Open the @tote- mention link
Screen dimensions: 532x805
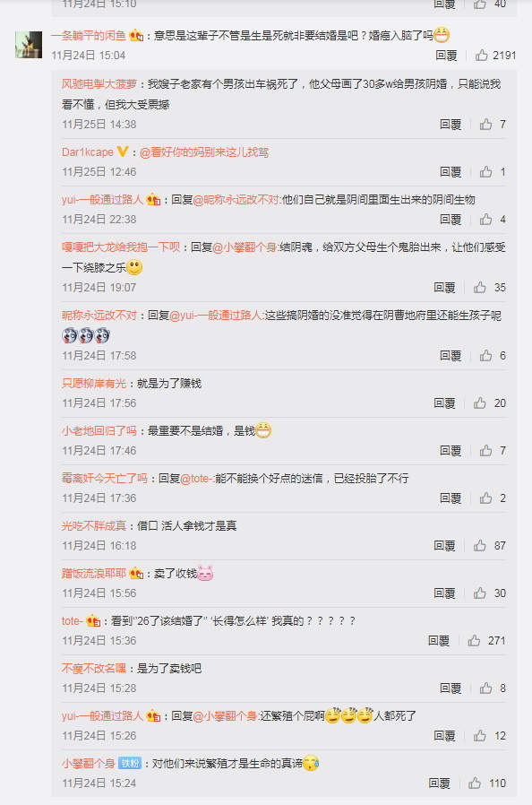pyautogui.click(x=197, y=479)
